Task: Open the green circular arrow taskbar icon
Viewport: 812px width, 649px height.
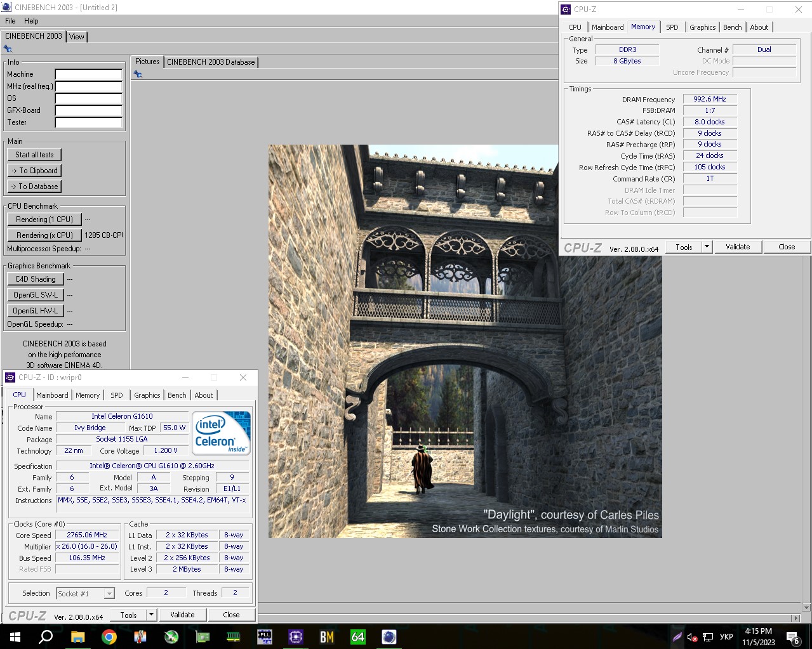Action: [x=171, y=636]
